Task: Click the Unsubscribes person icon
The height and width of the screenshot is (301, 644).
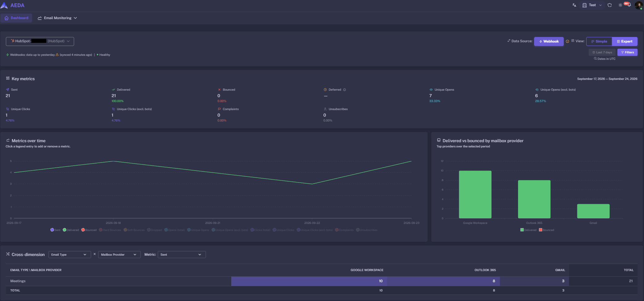Action: point(325,109)
